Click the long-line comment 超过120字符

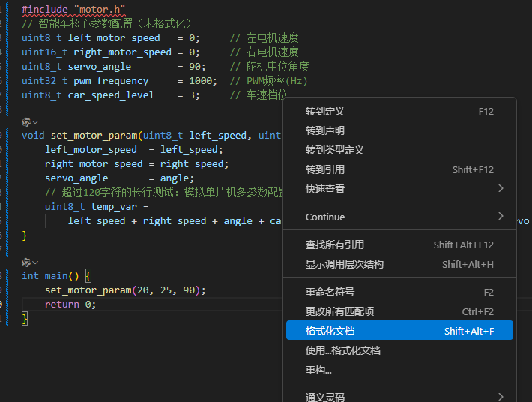click(x=164, y=193)
